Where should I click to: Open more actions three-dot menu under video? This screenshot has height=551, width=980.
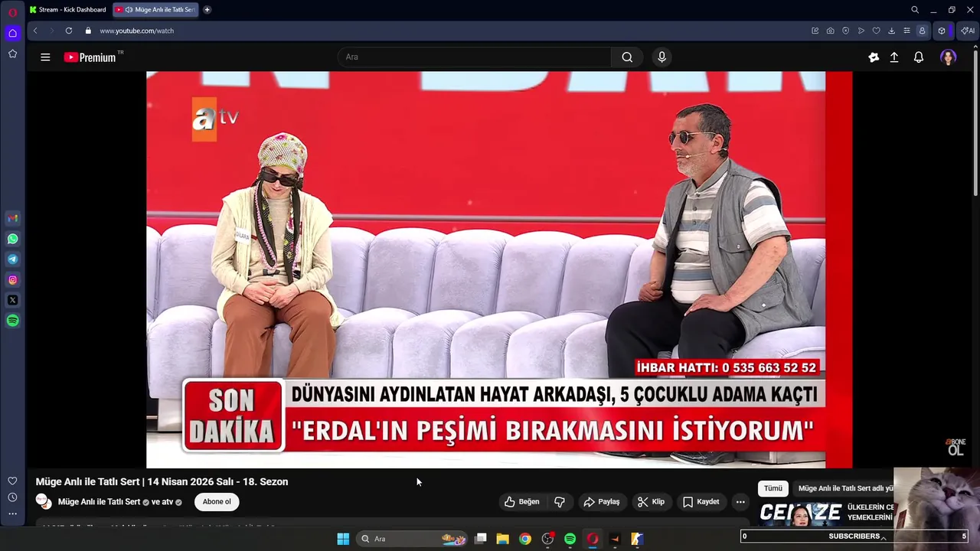740,502
